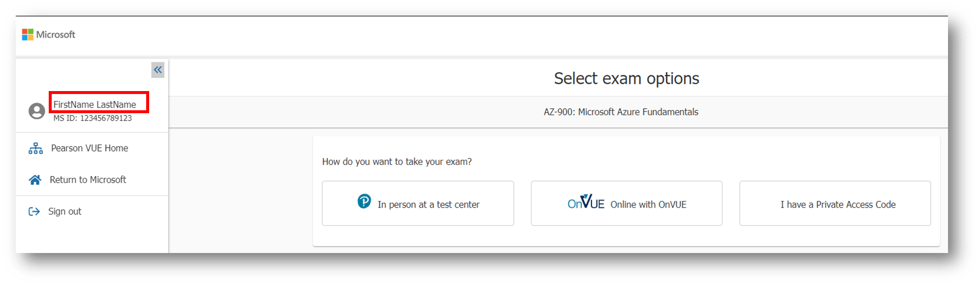Select Online with OnVUE option
This screenshot has height=285, width=980.
click(x=627, y=203)
